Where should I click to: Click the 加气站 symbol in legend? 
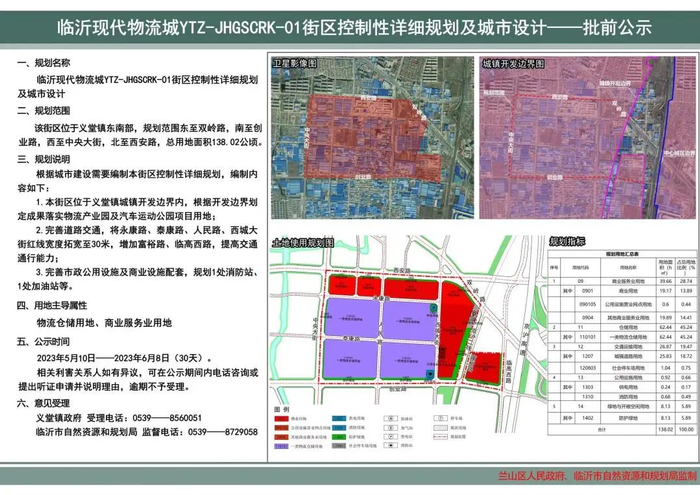click(391, 428)
